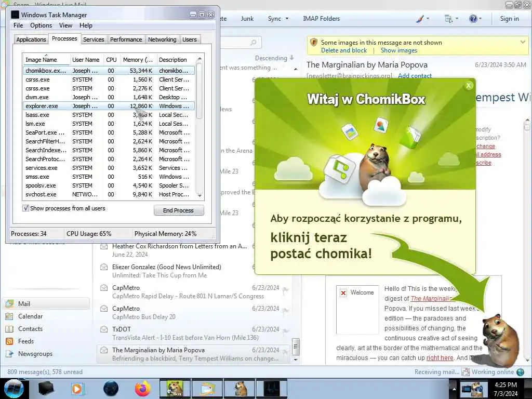
Task: Click envelope icon of The Marginalian message
Action: [x=104, y=350]
